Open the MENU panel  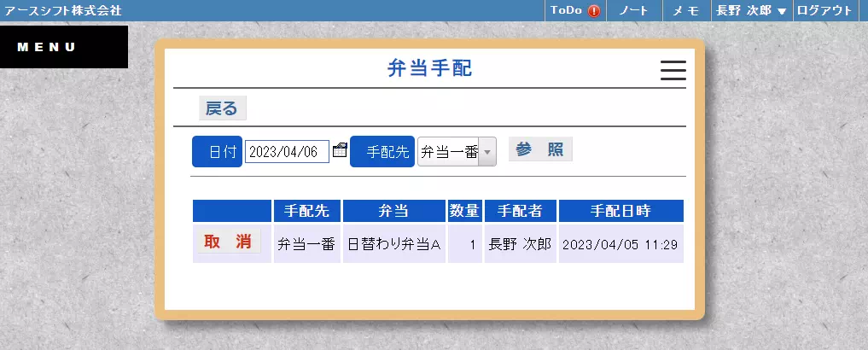tap(64, 46)
